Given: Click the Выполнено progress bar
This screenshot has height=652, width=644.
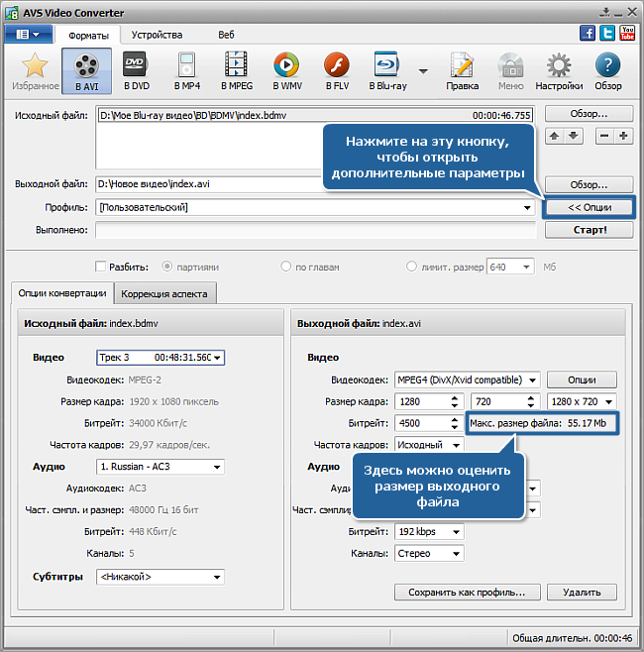Looking at the screenshot, I should pyautogui.click(x=315, y=230).
